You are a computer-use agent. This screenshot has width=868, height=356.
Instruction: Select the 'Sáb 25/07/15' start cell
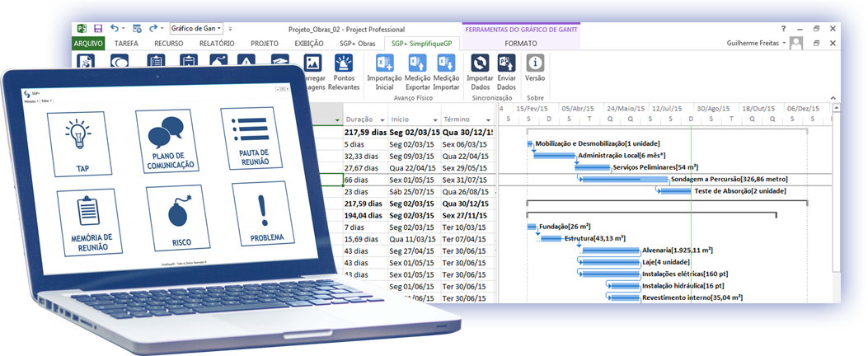pyautogui.click(x=414, y=191)
